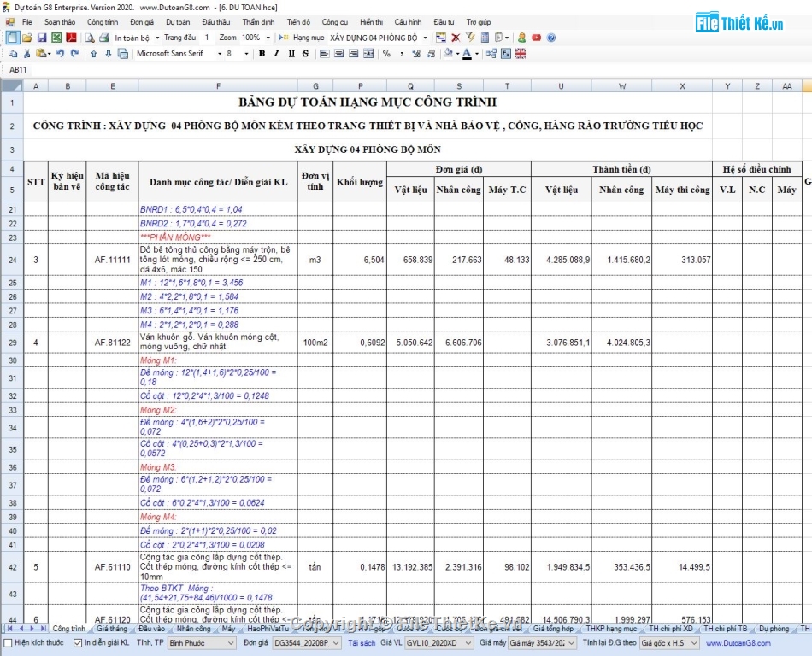Switch to Nhân công sheet tab

194,629
